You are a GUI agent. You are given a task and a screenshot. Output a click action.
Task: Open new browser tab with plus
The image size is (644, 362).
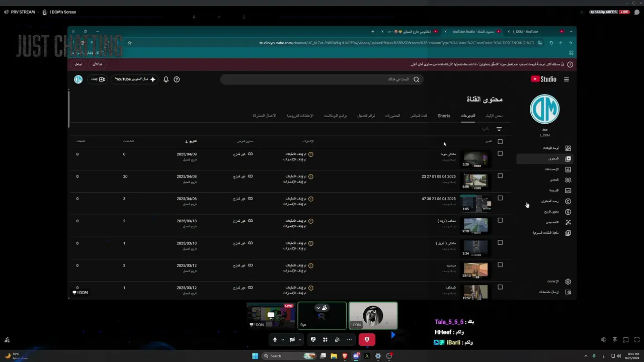(x=373, y=32)
